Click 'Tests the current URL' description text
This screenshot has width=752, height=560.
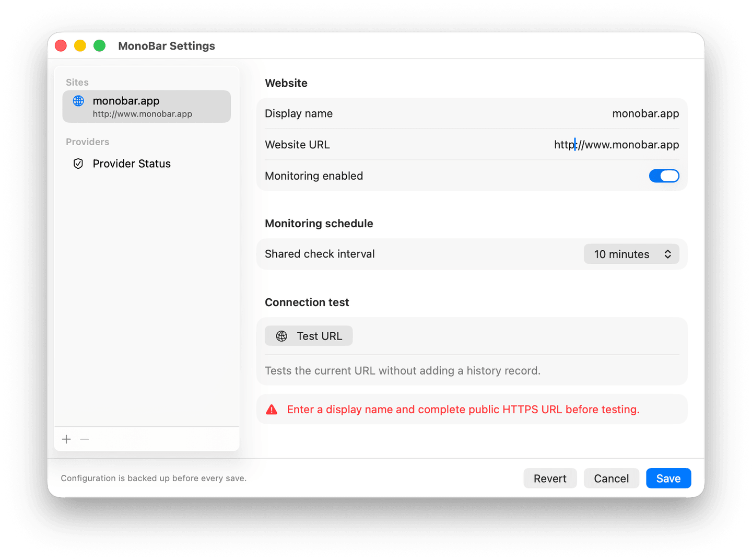coord(403,371)
